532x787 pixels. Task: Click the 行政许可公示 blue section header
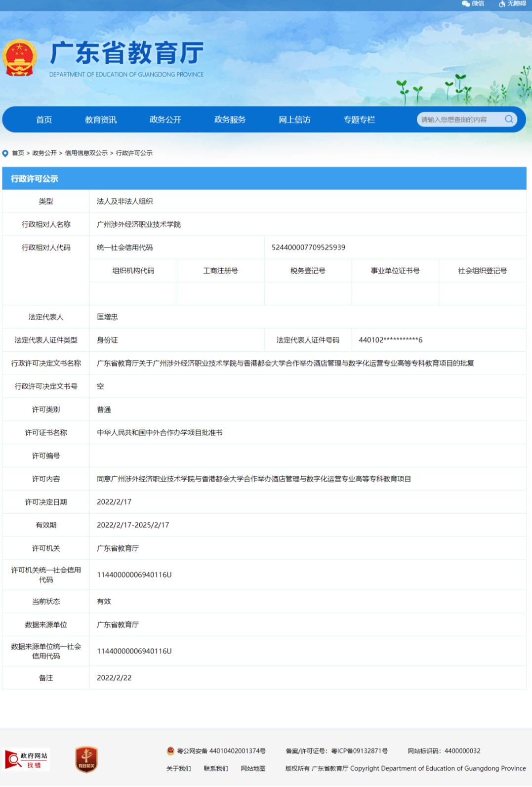tap(264, 178)
